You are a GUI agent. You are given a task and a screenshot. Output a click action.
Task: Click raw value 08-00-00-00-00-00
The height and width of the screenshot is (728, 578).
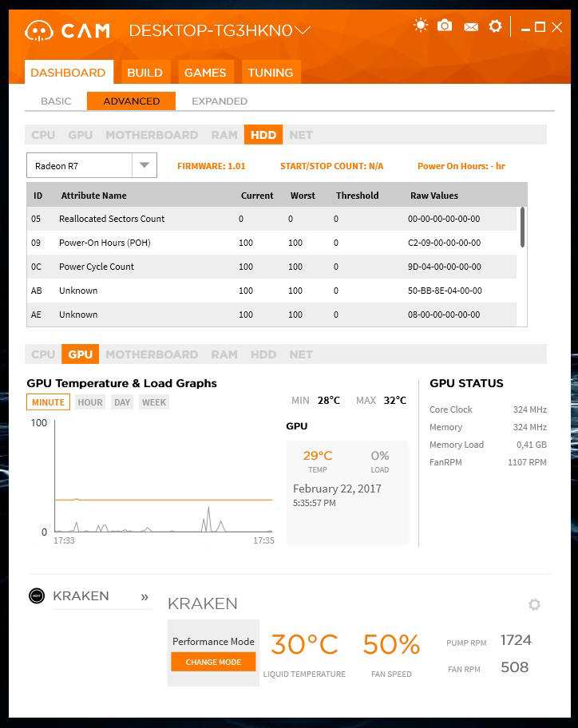[x=444, y=315]
